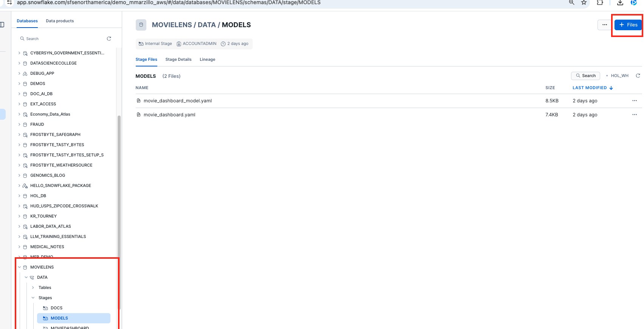Image resolution: width=644 pixels, height=329 pixels.
Task: Expand the CYBERSYN_GOVERNMENT_ESSENTI database
Action: point(19,53)
